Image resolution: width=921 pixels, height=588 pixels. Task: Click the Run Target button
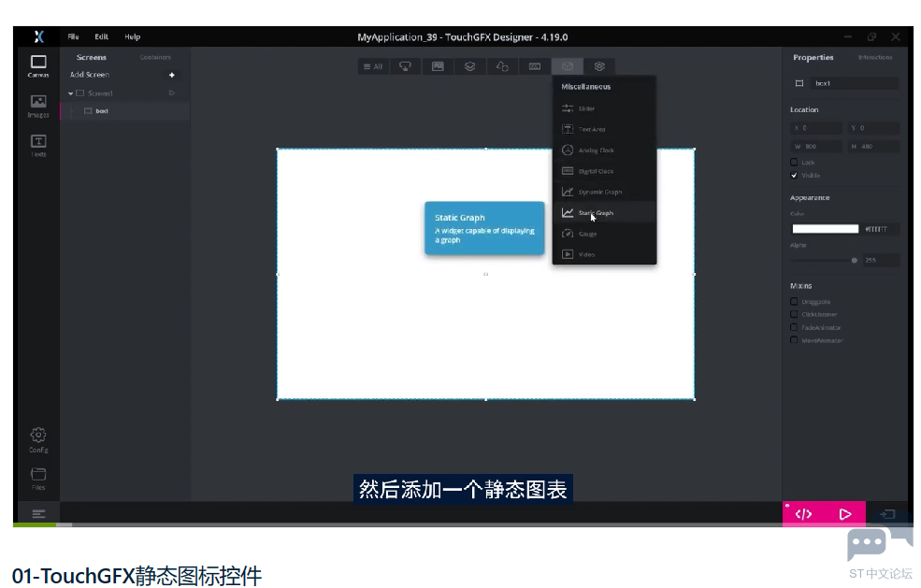coord(887,514)
